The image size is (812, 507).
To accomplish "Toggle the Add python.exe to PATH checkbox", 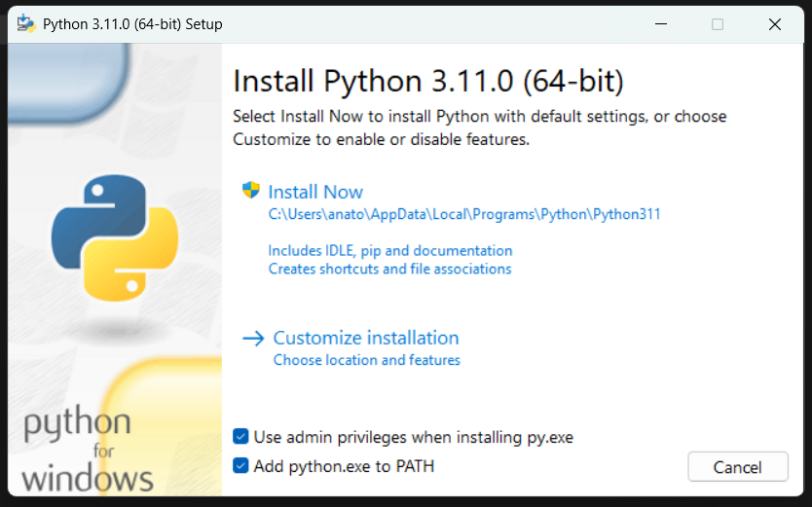I will (241, 466).
